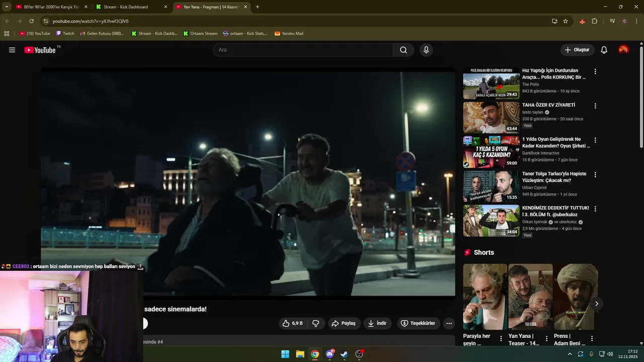Go back to the previous page

pyautogui.click(x=7, y=21)
